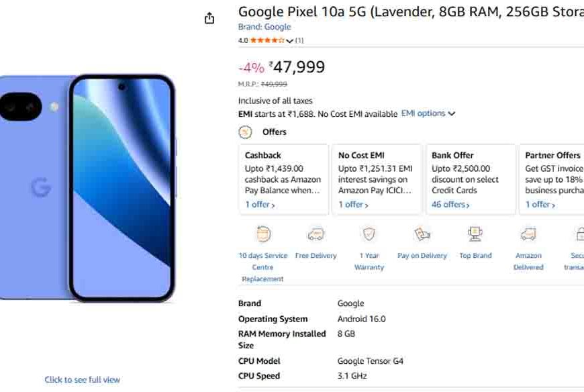584x392 pixels.
Task: Click the Partner Offers 1 offer link
Action: coord(538,204)
